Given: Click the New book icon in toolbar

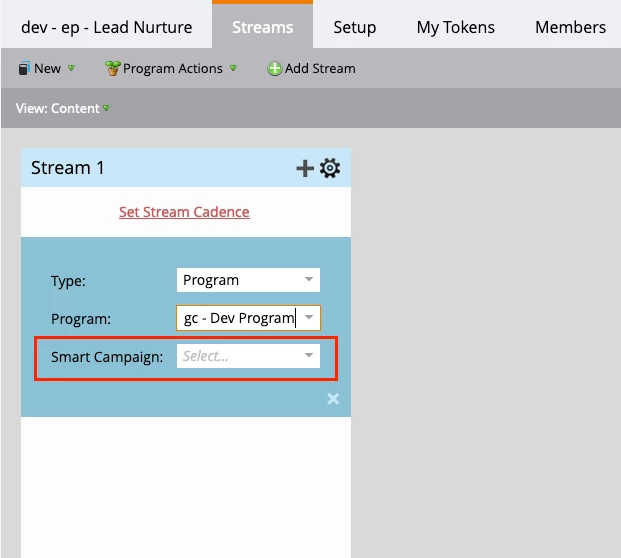Looking at the screenshot, I should [x=24, y=69].
